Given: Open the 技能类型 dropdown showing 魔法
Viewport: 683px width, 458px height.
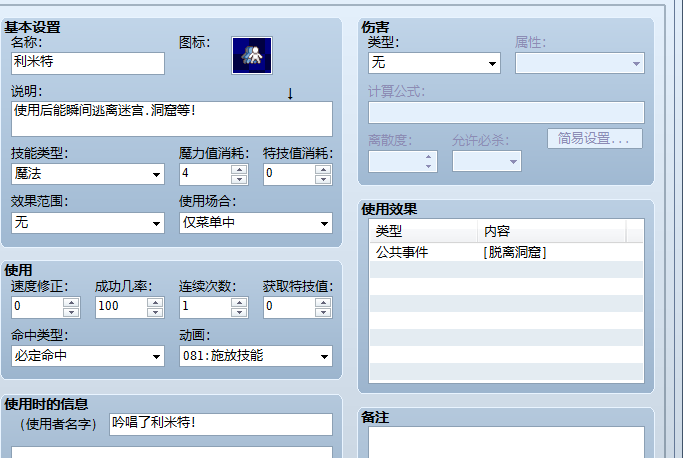Looking at the screenshot, I should [88, 174].
